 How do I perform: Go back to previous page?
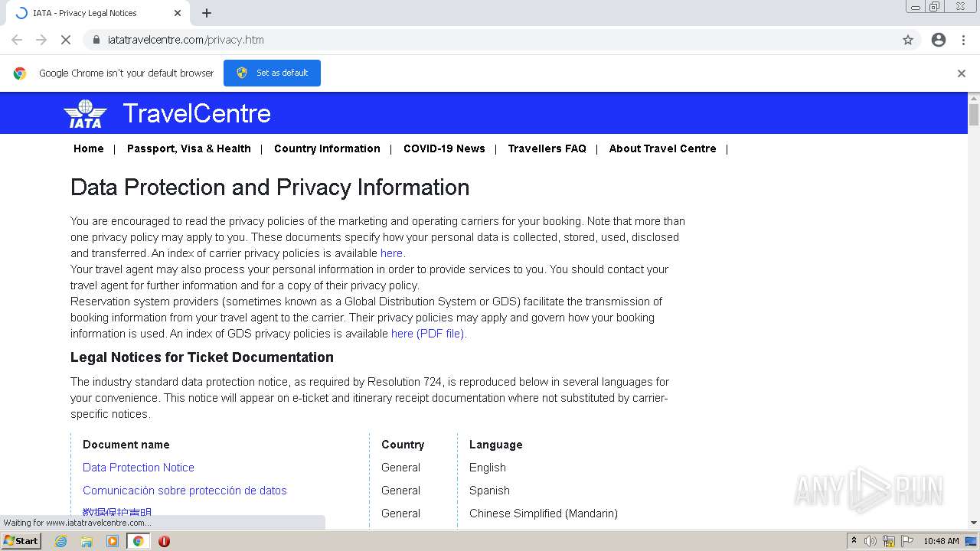tap(17, 40)
